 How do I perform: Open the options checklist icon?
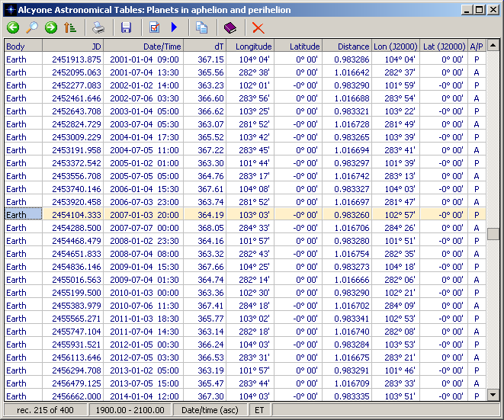click(x=155, y=28)
